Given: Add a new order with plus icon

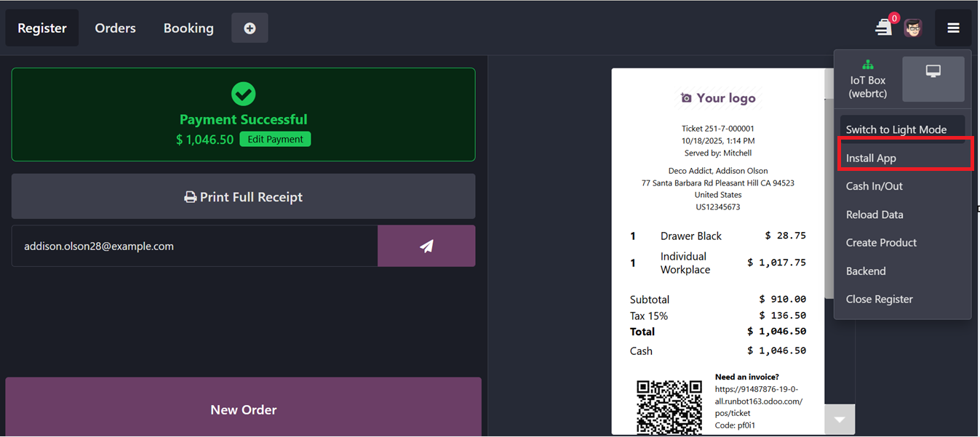Looking at the screenshot, I should (x=250, y=28).
